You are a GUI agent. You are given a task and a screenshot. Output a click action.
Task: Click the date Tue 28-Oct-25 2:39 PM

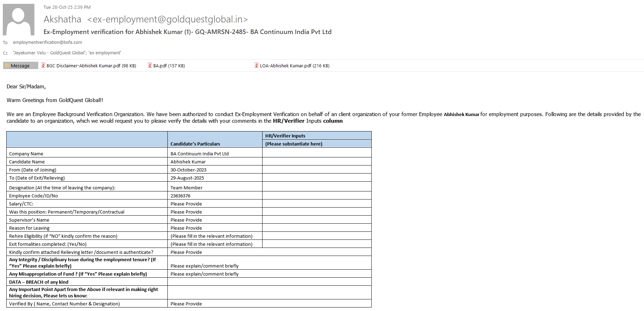coord(67,7)
